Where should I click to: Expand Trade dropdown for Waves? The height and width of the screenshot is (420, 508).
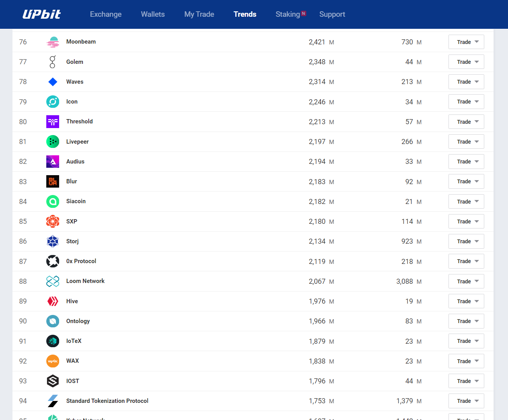tap(466, 82)
